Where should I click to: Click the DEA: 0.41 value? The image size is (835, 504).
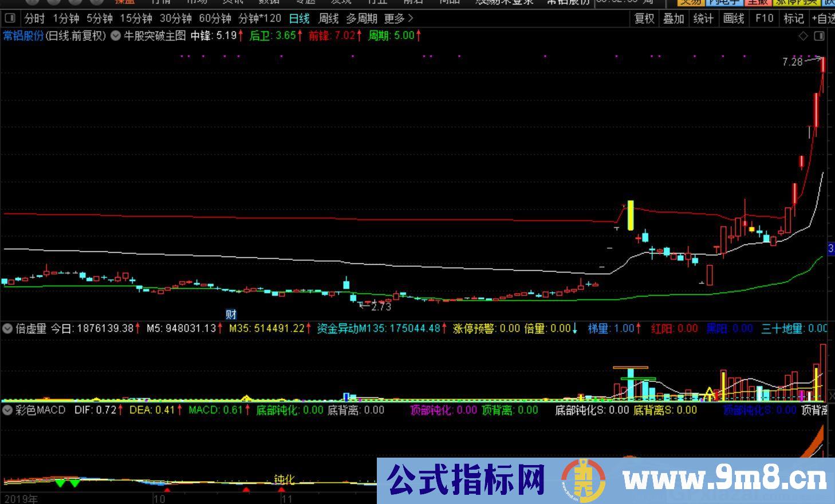click(156, 410)
